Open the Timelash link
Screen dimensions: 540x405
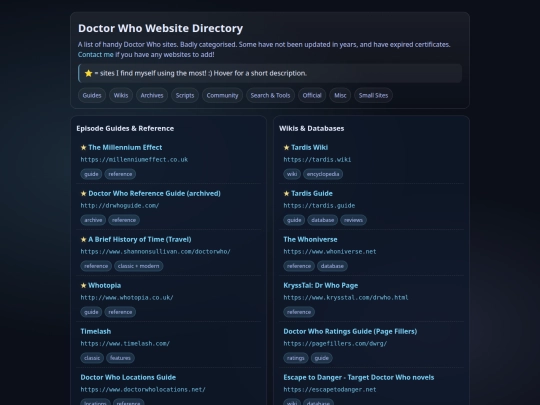click(96, 331)
